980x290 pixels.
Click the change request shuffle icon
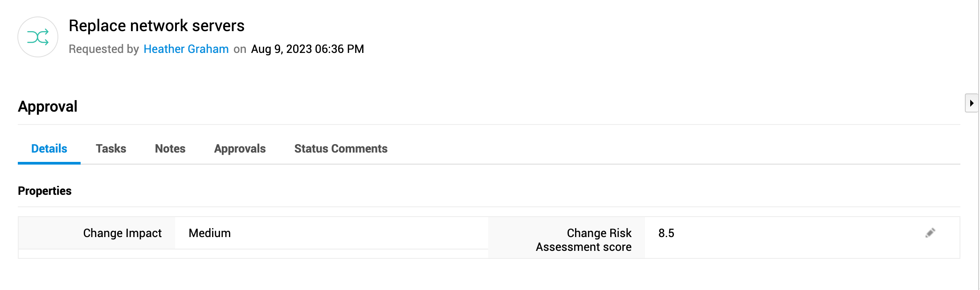(x=38, y=37)
